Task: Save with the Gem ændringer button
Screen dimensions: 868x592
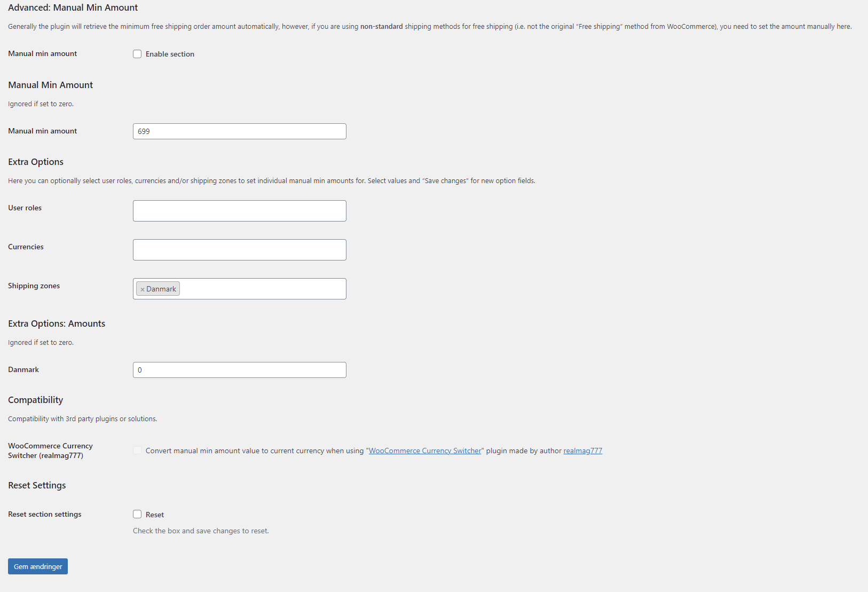Action: 38,566
